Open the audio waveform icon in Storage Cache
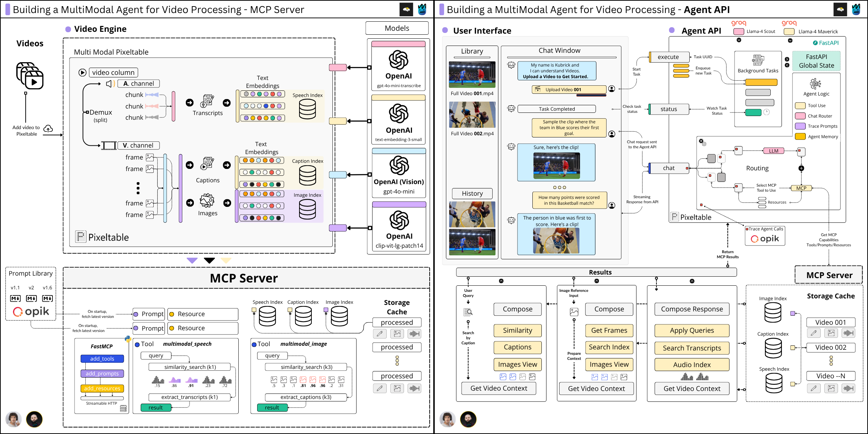 click(x=414, y=333)
